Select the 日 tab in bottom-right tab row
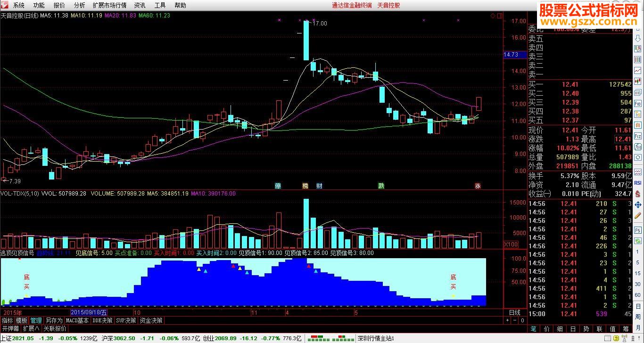644x343 pixels. coord(573,329)
